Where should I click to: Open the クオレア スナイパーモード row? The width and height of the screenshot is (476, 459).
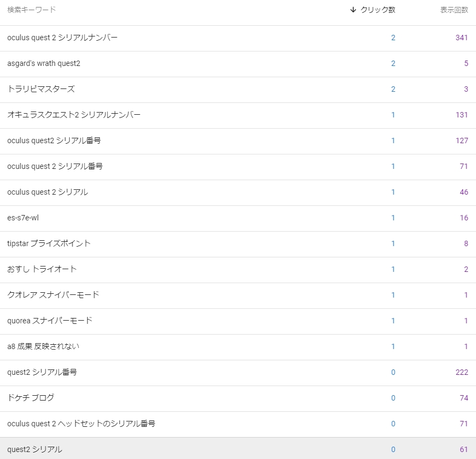tap(238, 295)
